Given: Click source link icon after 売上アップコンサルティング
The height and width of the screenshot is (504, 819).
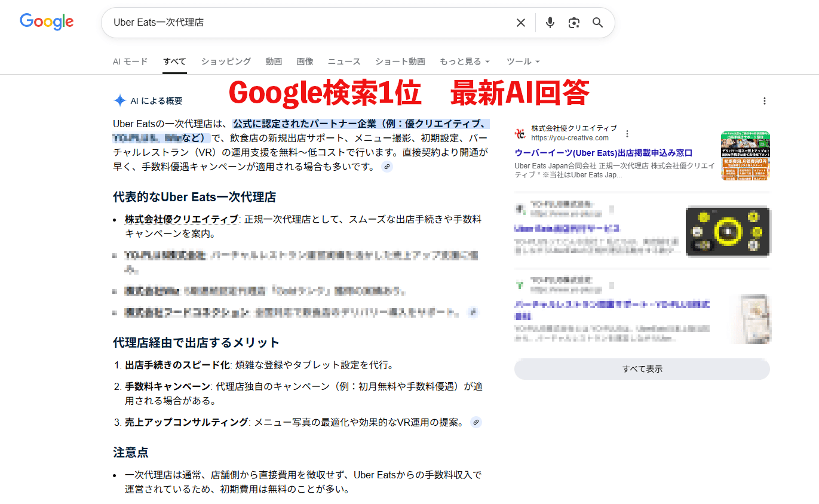Looking at the screenshot, I should coord(476,422).
